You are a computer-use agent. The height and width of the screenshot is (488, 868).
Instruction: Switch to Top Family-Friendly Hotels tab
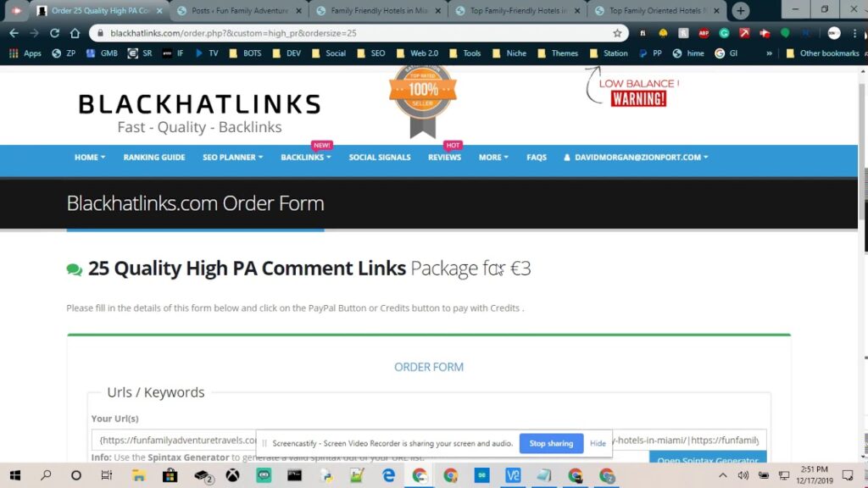click(518, 10)
